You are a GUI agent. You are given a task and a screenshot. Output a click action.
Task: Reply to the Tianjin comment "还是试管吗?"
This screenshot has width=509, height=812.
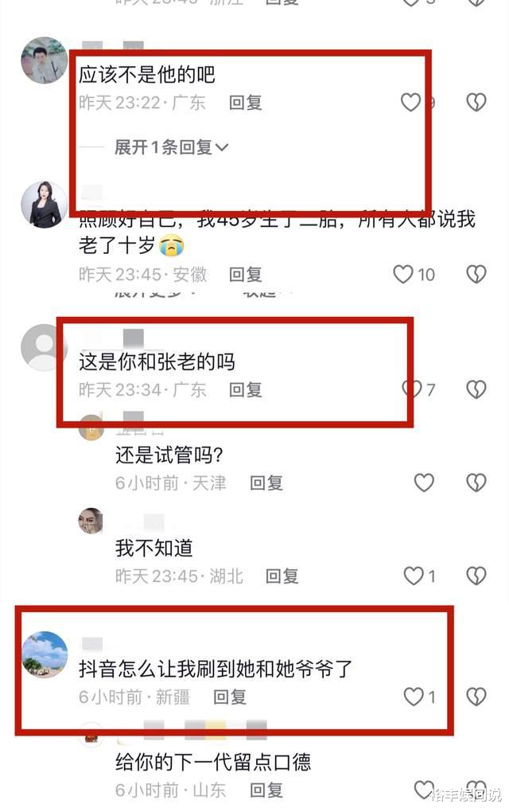point(266,483)
